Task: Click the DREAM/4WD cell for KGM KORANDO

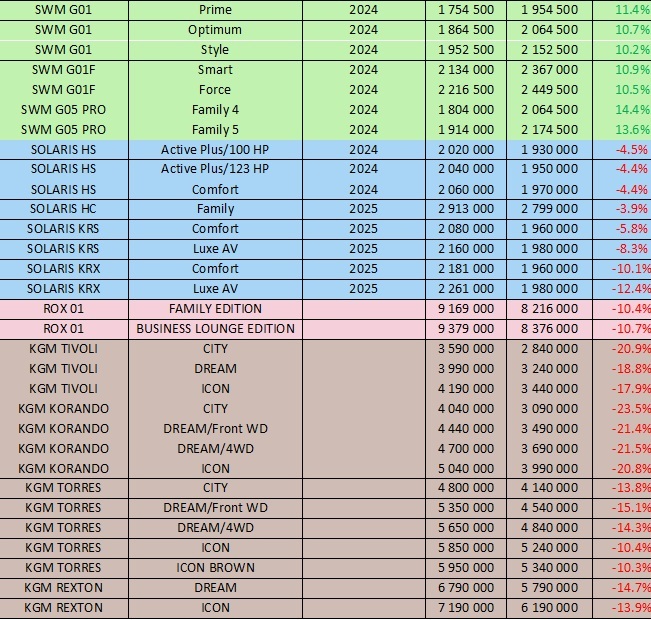Action: (x=215, y=448)
